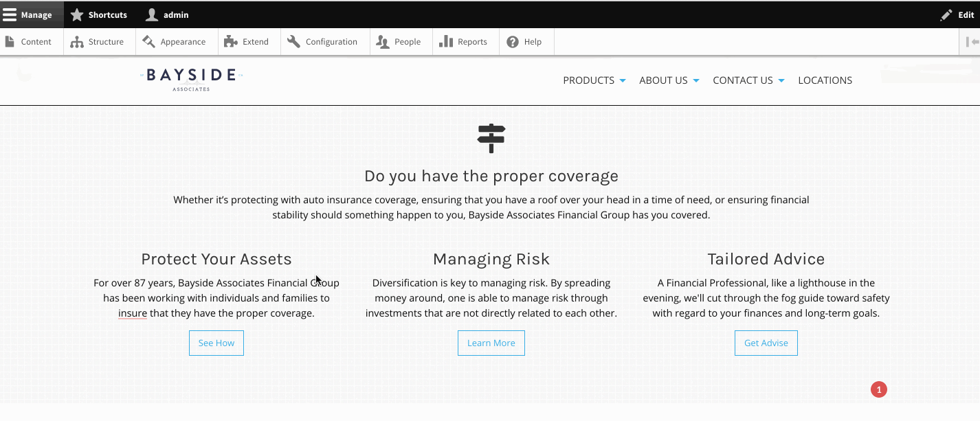Open the Help page
Screen dimensions: 980x421
(524, 42)
